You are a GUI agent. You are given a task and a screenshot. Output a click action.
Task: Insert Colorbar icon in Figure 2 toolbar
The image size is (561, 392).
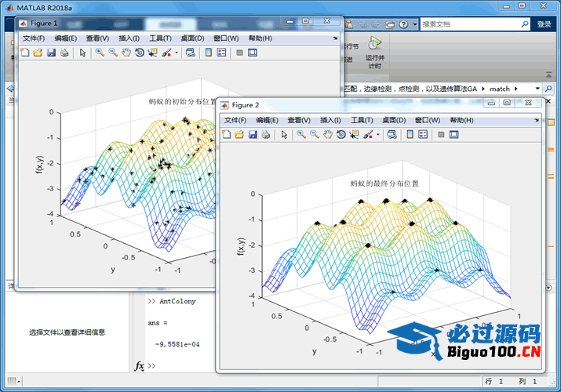[x=410, y=134]
